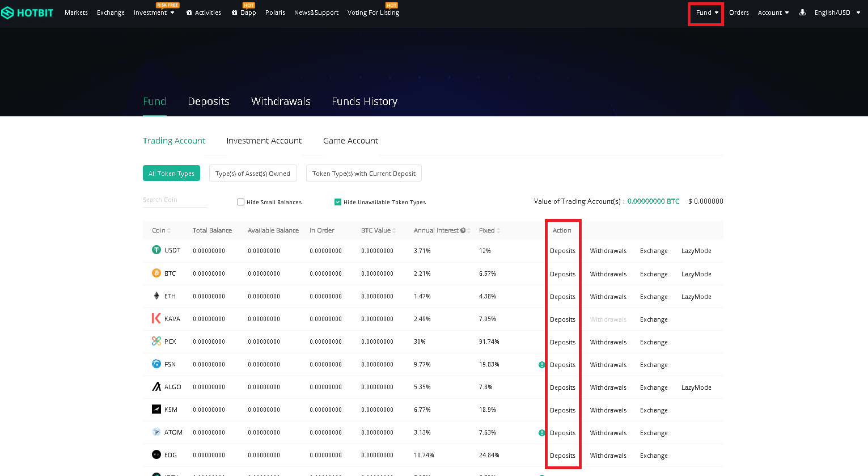Click Deposits for EDG
The width and height of the screenshot is (868, 476).
coord(562,456)
